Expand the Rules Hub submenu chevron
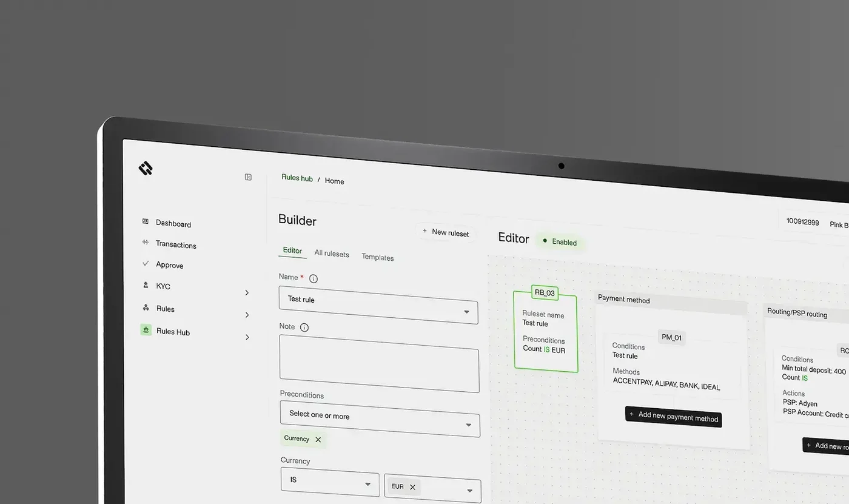 [x=247, y=337]
